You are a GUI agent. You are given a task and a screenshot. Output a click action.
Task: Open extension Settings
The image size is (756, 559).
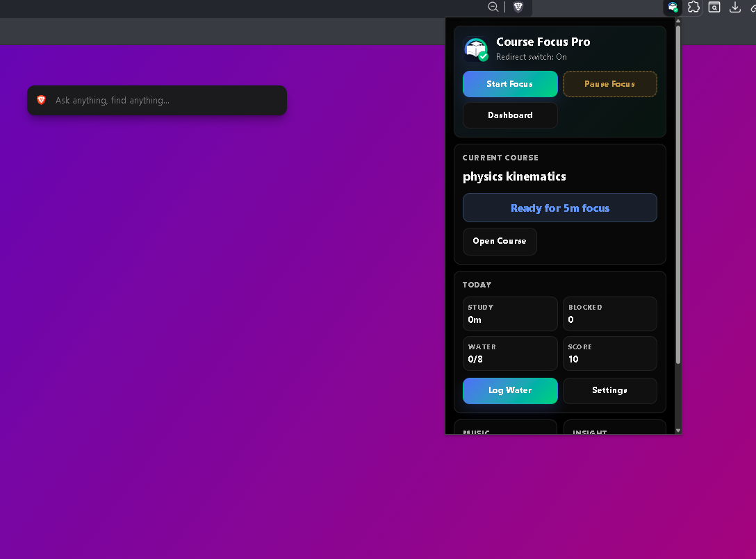click(610, 391)
